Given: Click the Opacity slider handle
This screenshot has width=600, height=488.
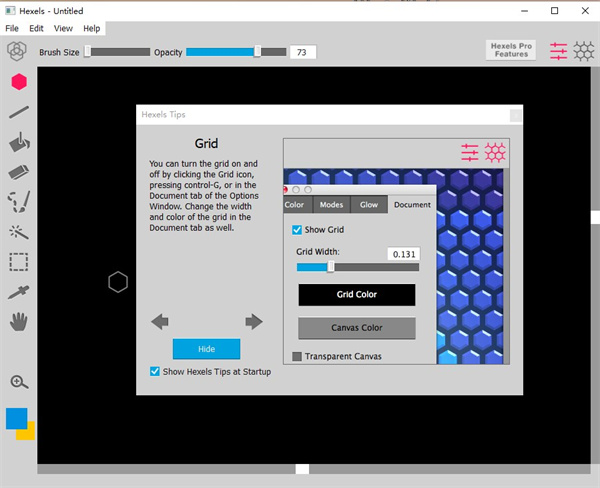Looking at the screenshot, I should pos(258,51).
